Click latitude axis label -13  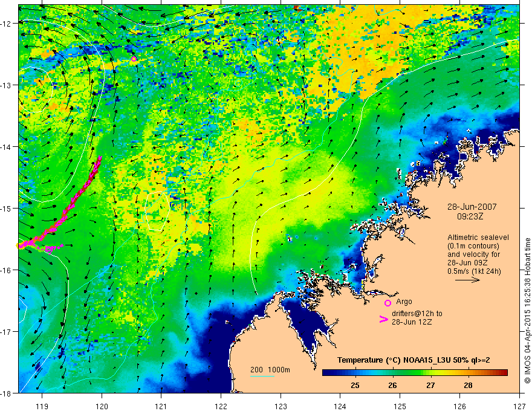click(6, 85)
